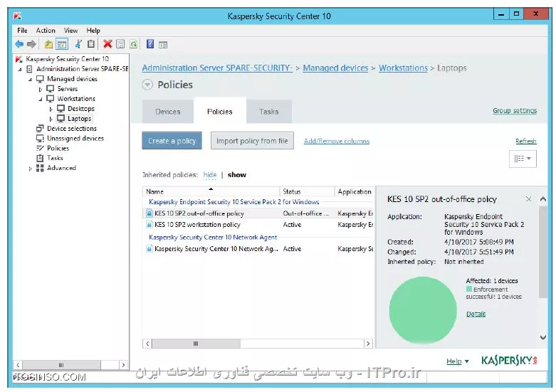
Task: Open Policies node in tree
Action: 58,148
